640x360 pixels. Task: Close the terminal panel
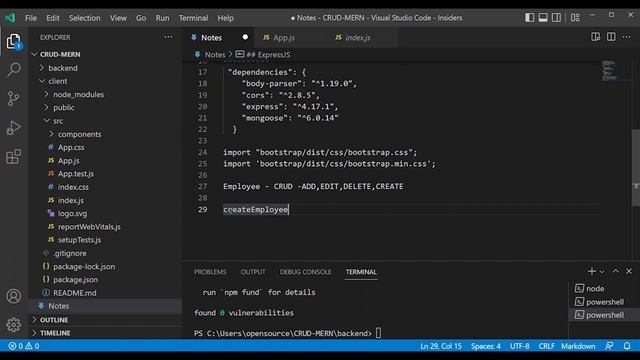(x=629, y=271)
